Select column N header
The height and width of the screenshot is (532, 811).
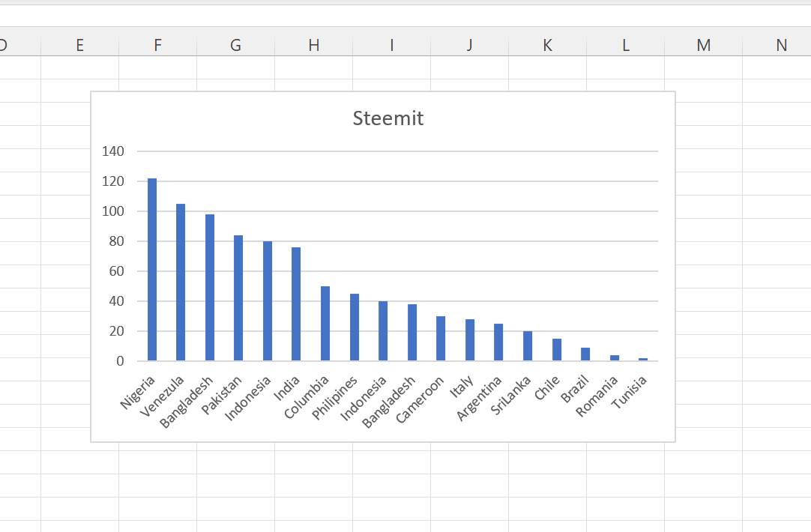tap(777, 46)
